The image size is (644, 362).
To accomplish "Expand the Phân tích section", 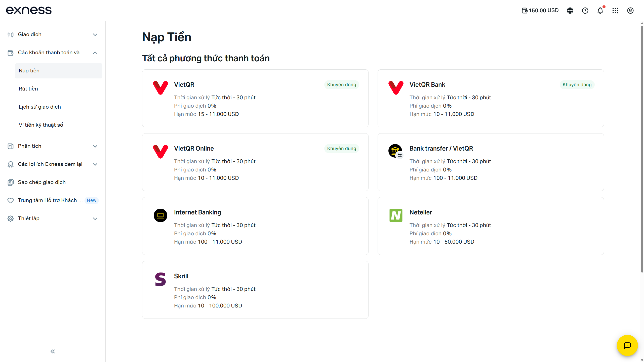I will 95,146.
